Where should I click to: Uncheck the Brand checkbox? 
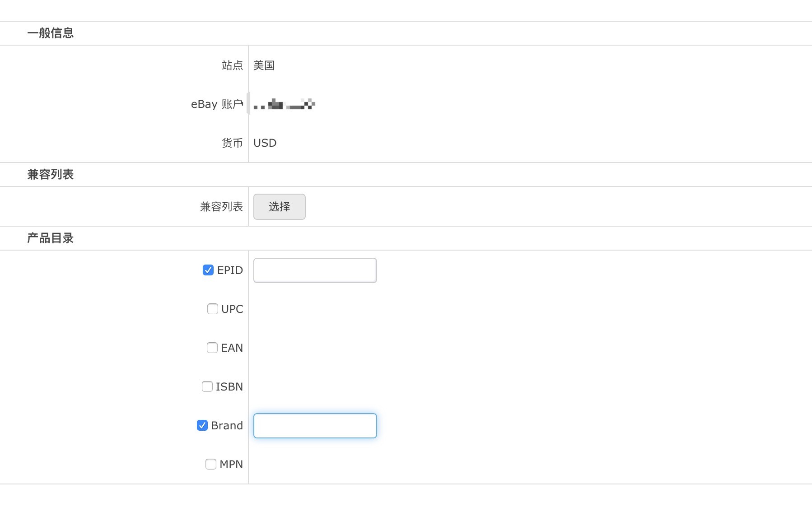pos(202,425)
